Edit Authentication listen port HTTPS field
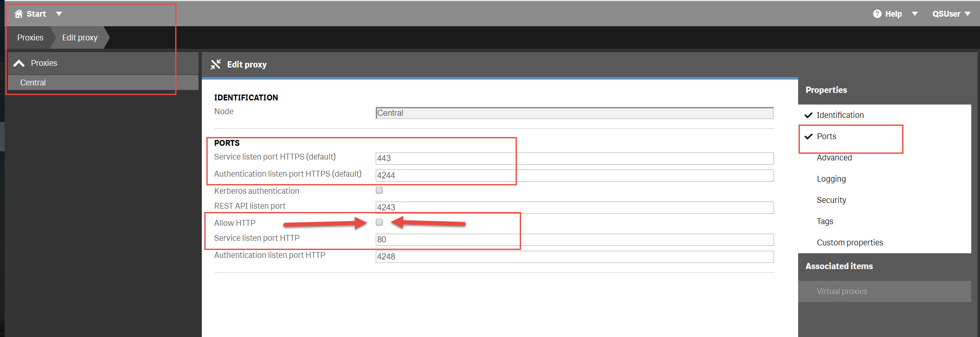Viewport: 980px width, 337px height. (574, 175)
